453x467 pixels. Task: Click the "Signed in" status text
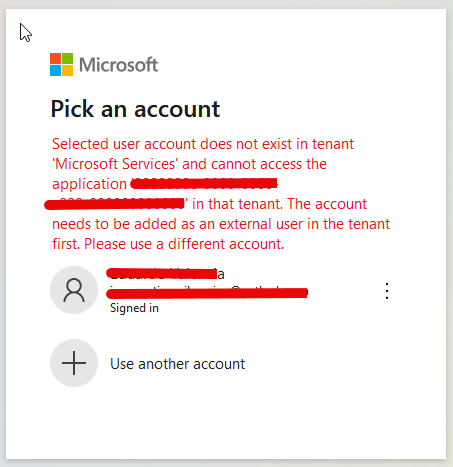click(x=134, y=308)
